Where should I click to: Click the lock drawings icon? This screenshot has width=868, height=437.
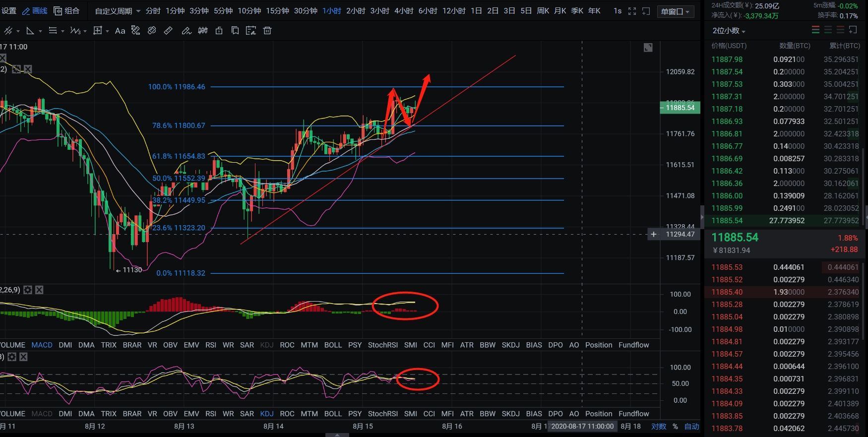(x=219, y=31)
